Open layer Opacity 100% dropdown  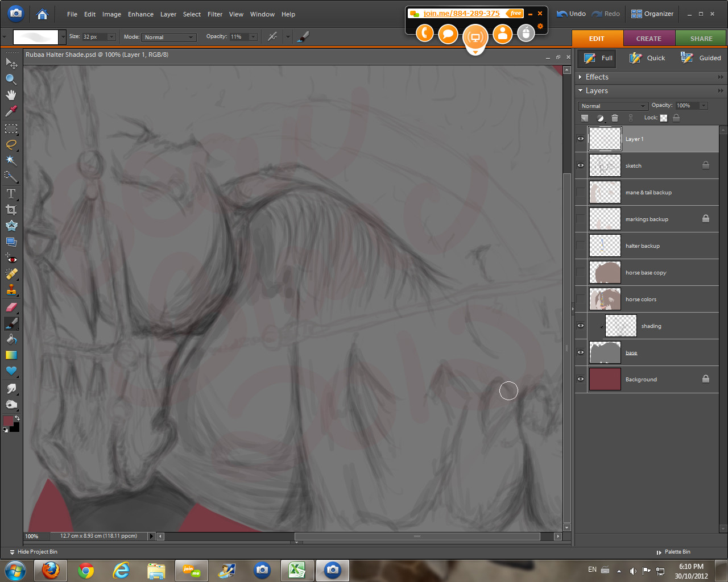click(x=704, y=106)
